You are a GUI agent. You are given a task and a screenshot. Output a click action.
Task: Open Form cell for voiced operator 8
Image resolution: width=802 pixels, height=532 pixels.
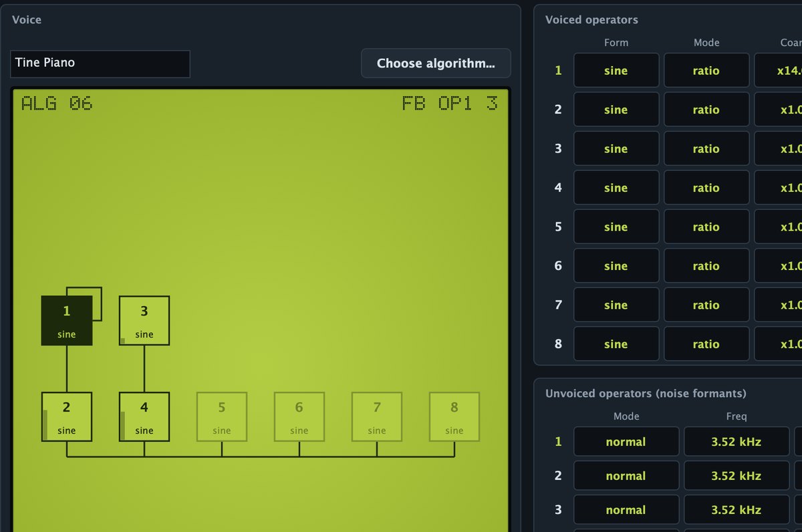(616, 344)
